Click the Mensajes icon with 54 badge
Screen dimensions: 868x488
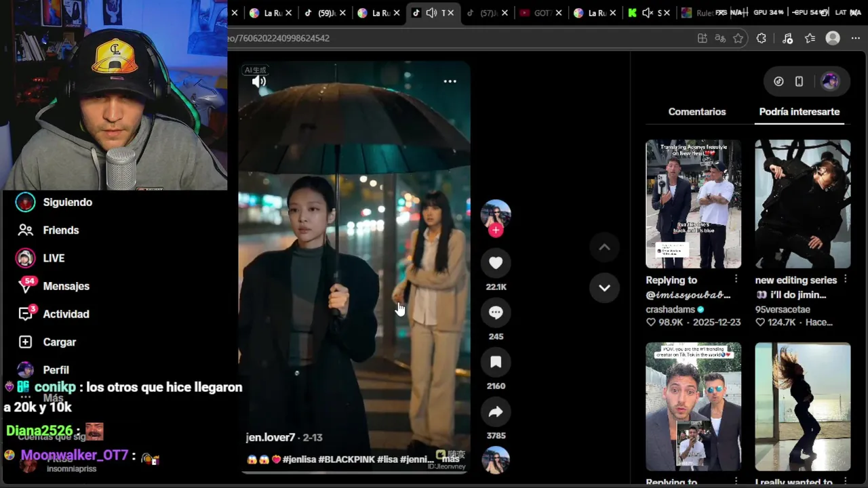tap(26, 285)
